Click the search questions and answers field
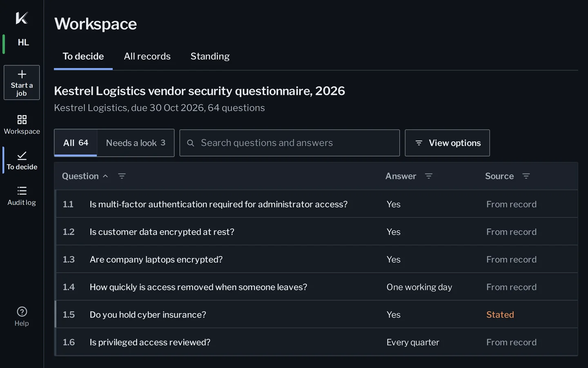This screenshot has height=368, width=588. [290, 143]
